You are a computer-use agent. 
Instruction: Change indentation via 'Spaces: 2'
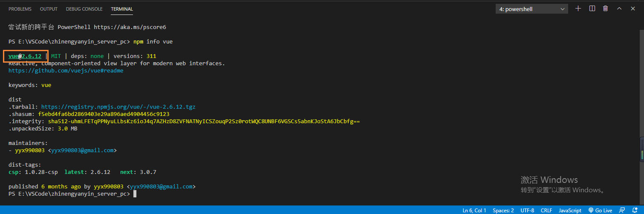click(503, 210)
